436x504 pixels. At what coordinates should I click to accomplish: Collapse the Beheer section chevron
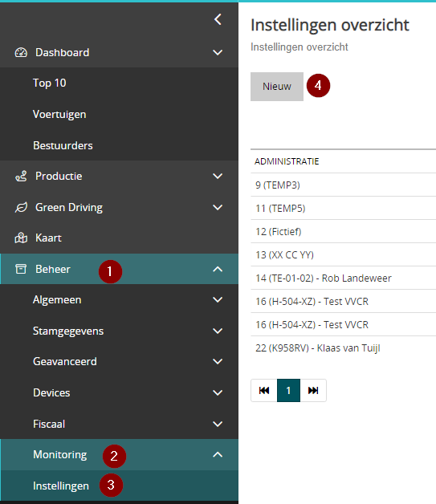click(x=218, y=269)
